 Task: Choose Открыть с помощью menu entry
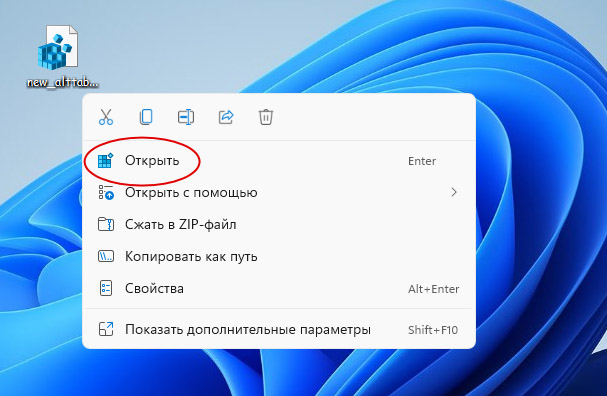pyautogui.click(x=279, y=192)
